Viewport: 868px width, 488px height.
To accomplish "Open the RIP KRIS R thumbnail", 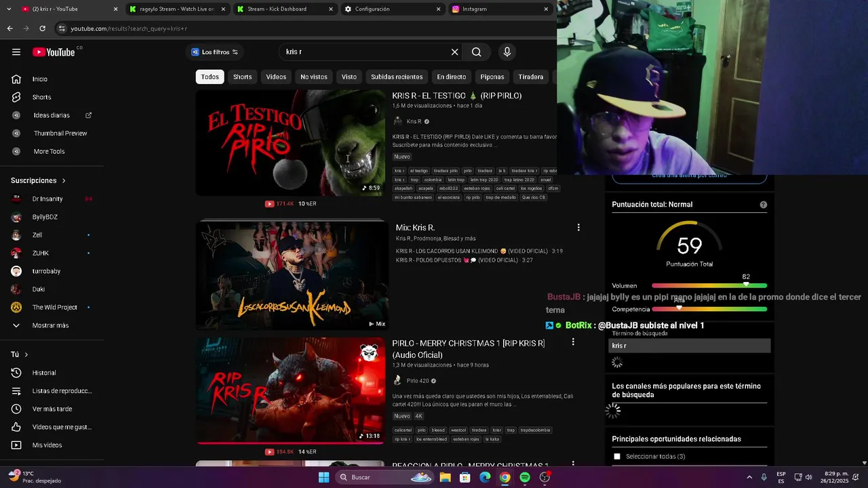I will 290,390.
